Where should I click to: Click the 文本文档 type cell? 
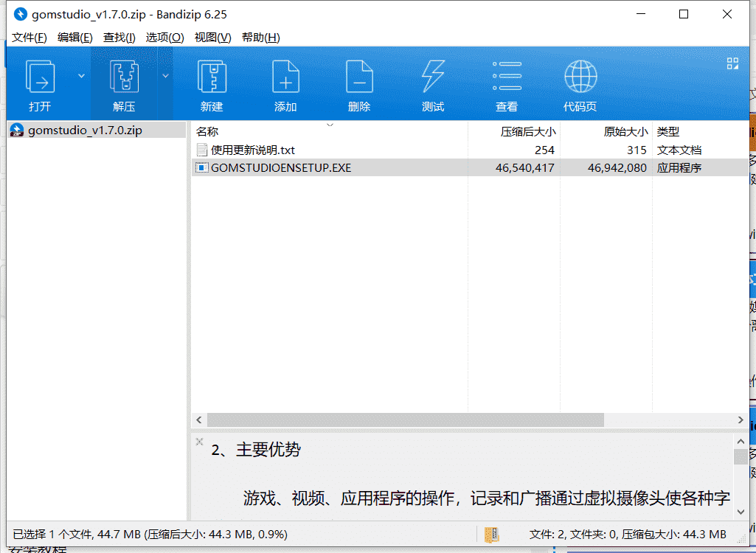tap(679, 150)
